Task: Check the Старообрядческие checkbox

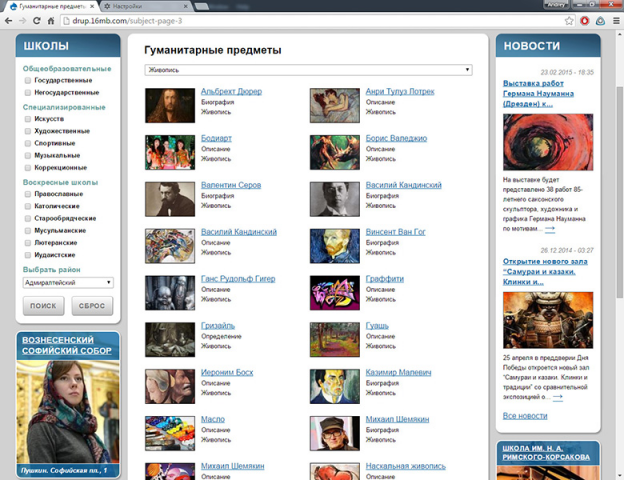Action: tap(27, 218)
